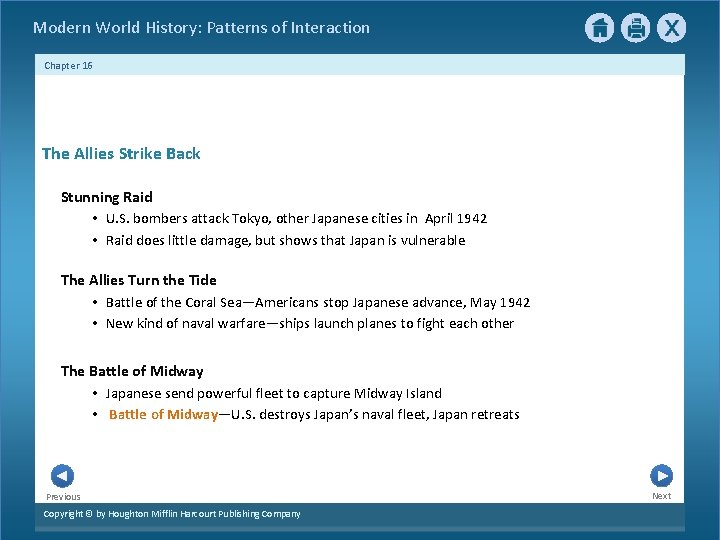
Task: Advance with the Next slide arrow
Action: pos(662,476)
